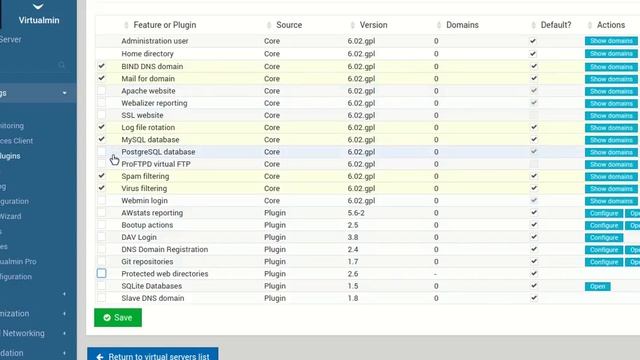Configure the Git repositories plugin

click(604, 262)
